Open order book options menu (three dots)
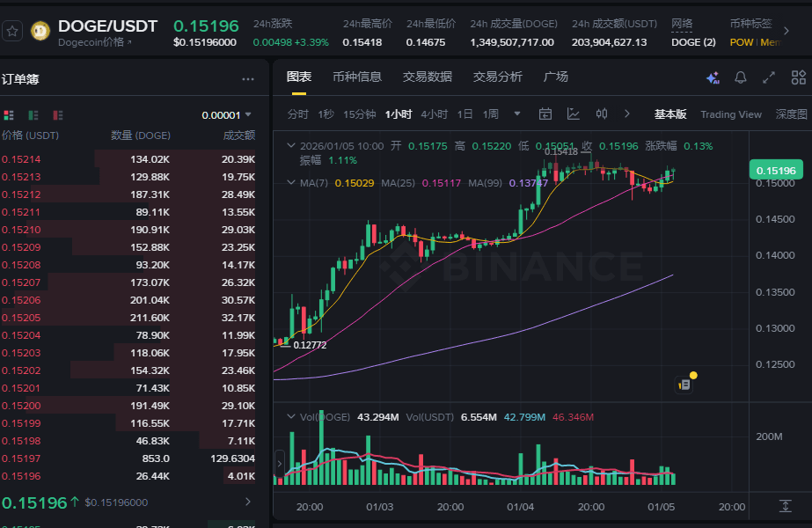 (x=248, y=79)
